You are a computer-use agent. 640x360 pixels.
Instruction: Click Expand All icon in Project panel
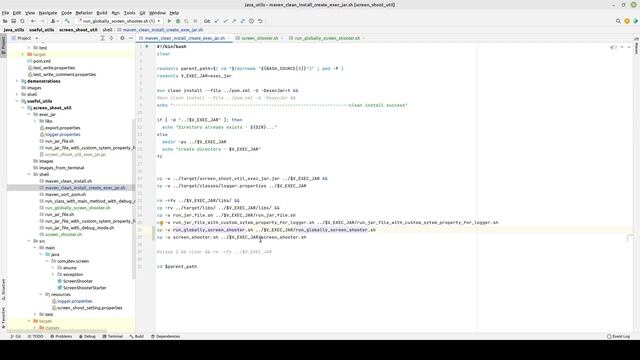pos(102,38)
